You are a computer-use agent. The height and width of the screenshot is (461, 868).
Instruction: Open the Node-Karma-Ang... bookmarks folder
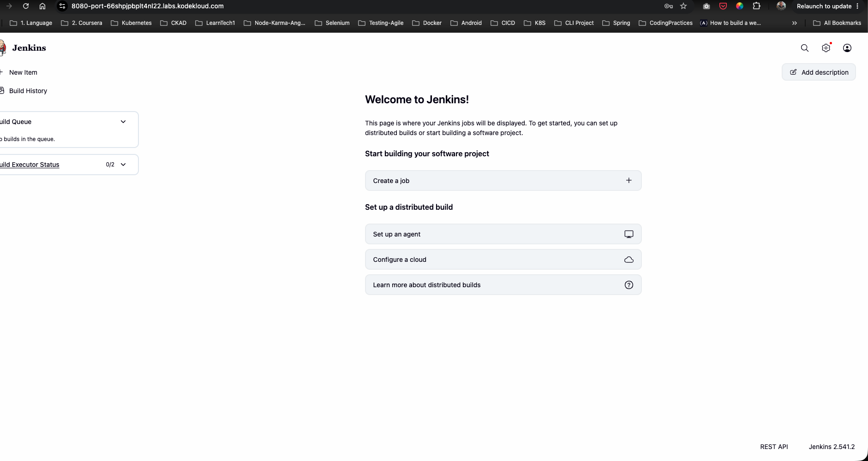pos(274,23)
